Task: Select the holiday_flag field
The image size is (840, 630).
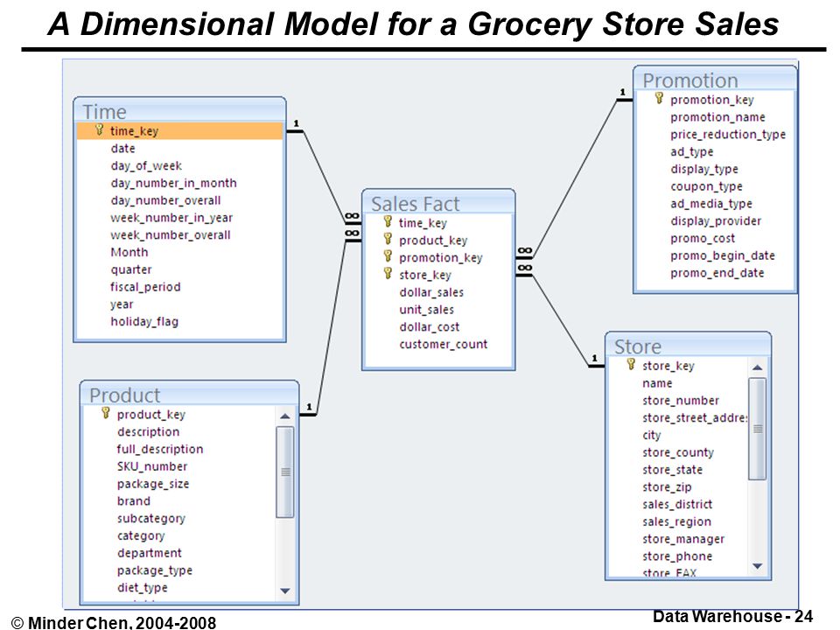Action: click(144, 321)
